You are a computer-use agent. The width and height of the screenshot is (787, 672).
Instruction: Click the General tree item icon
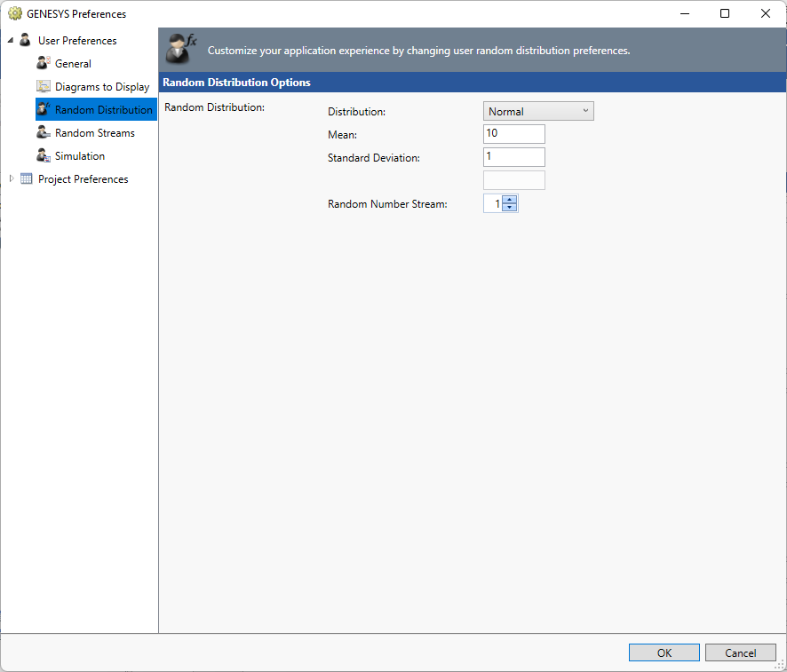44,63
